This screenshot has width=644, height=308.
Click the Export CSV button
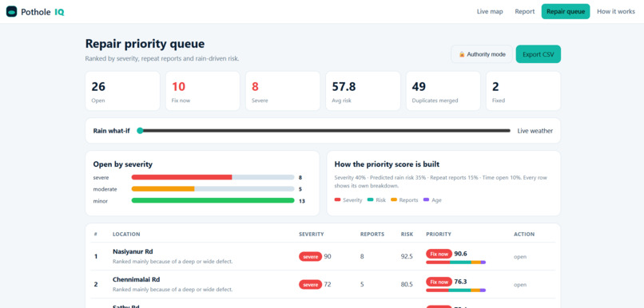pos(538,54)
